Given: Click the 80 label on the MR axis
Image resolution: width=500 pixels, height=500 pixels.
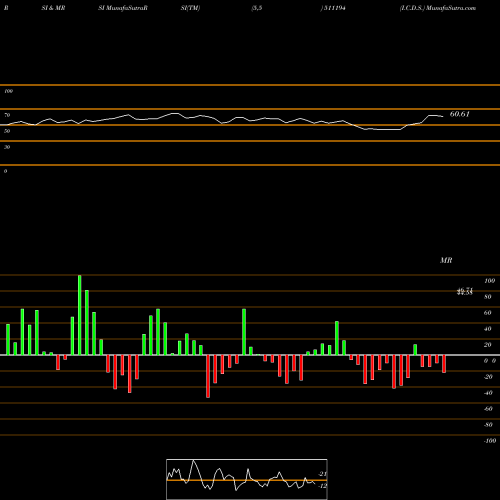Looking at the screenshot, I should pos(488,297).
